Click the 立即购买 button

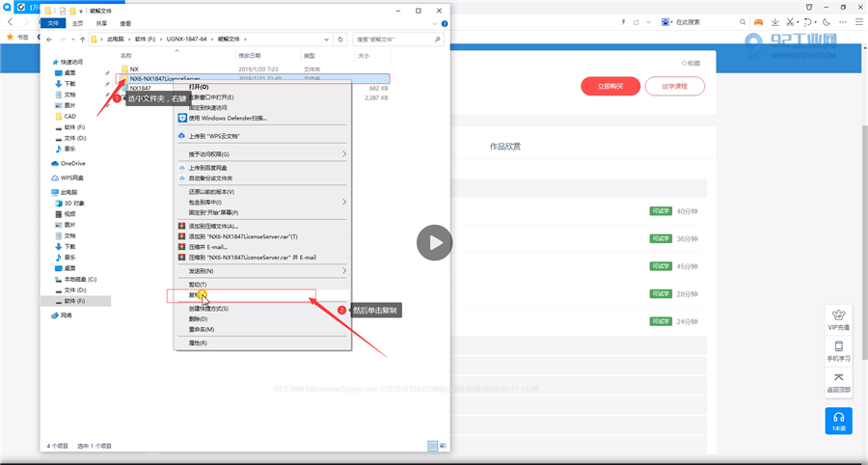tap(610, 87)
